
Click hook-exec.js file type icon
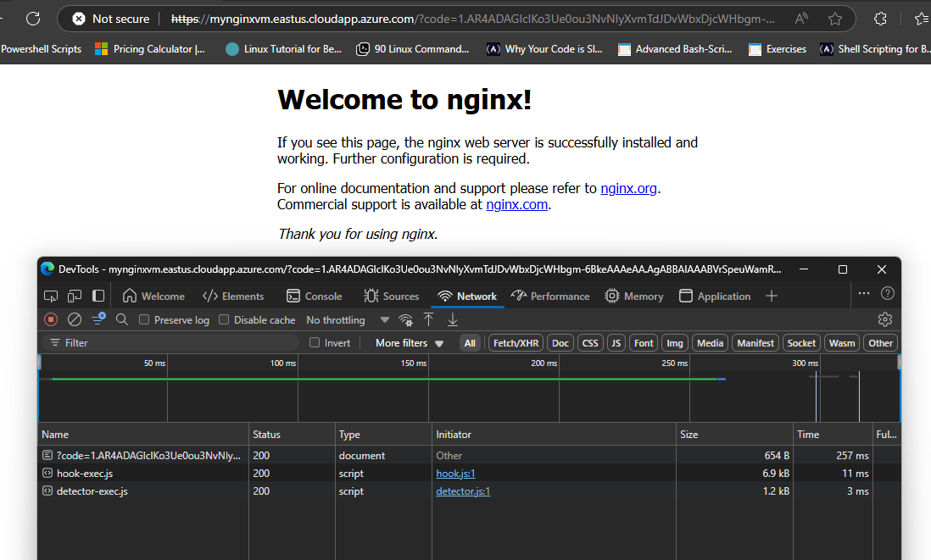click(47, 474)
